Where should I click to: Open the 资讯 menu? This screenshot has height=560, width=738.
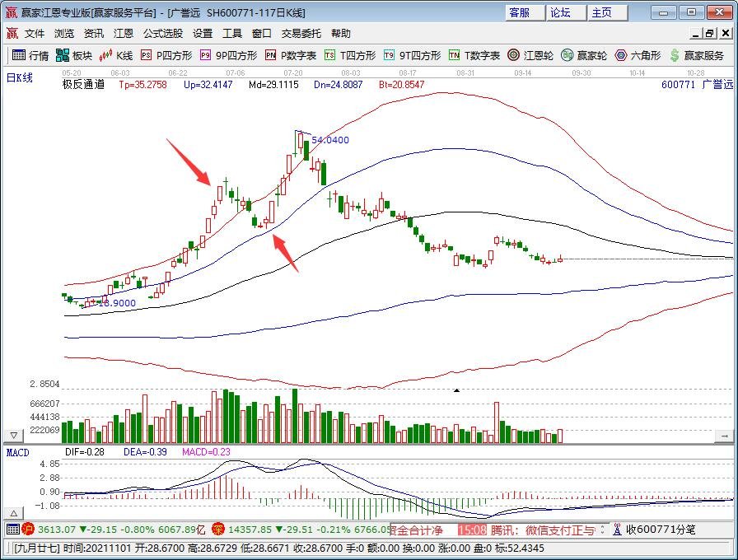click(94, 34)
